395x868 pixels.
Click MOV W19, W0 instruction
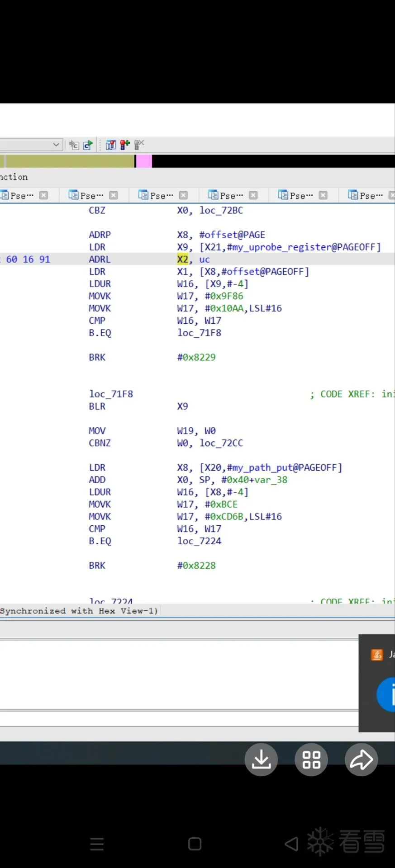tap(152, 430)
